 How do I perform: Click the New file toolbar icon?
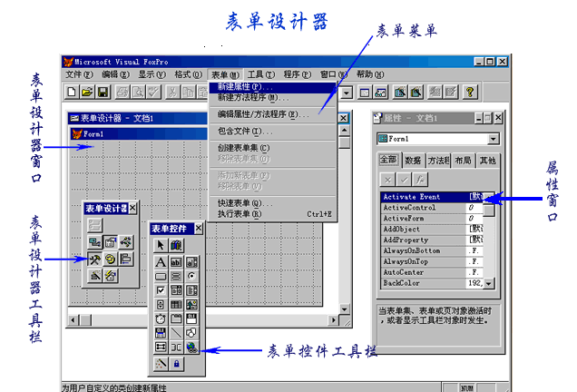[x=72, y=92]
